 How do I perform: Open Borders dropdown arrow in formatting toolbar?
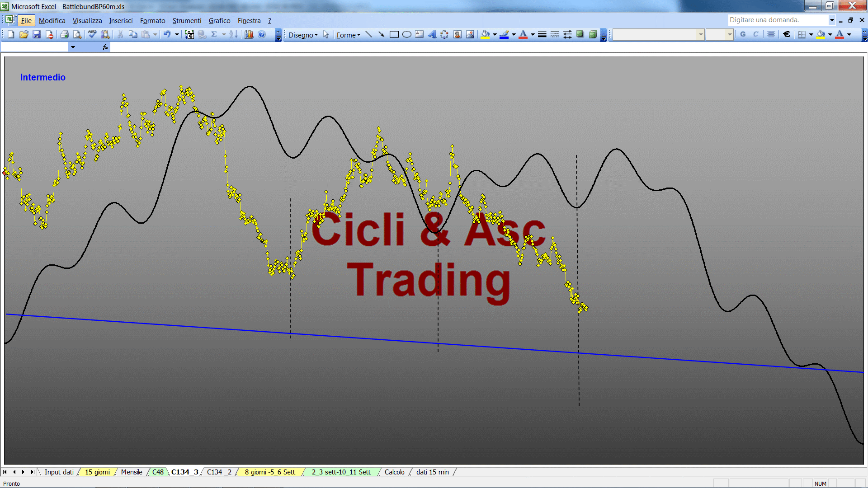pyautogui.click(x=811, y=34)
